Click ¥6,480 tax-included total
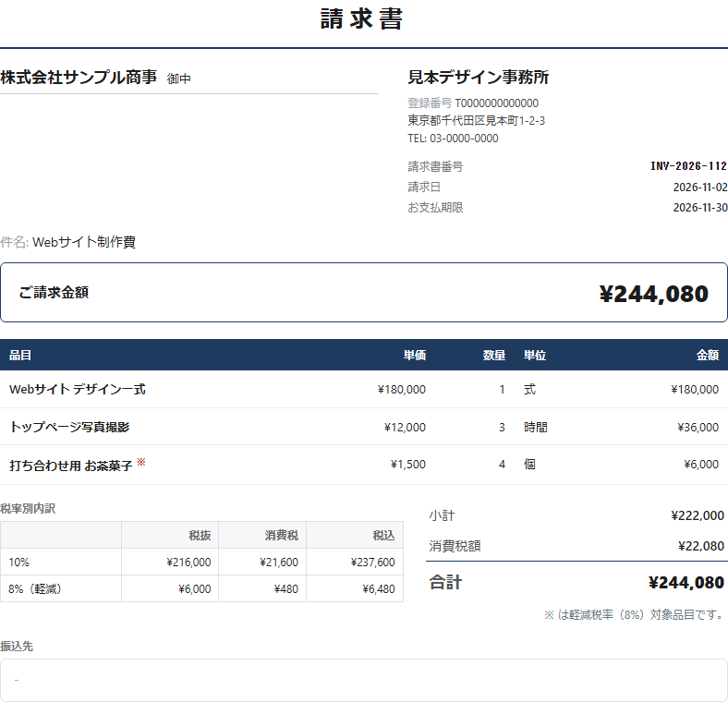Screen dimensions: 728x702 379,589
